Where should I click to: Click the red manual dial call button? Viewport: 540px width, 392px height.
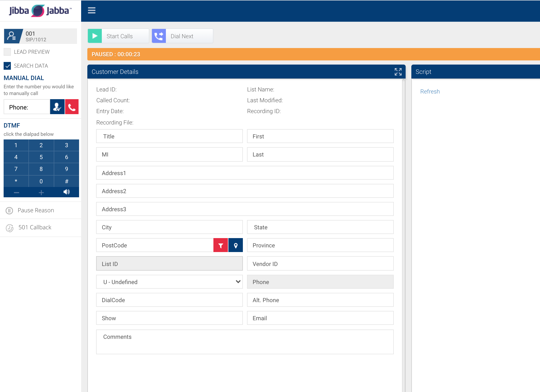(72, 107)
